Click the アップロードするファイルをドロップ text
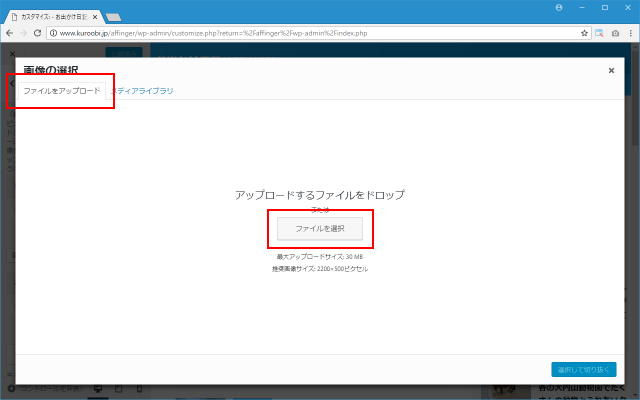 coord(320,195)
